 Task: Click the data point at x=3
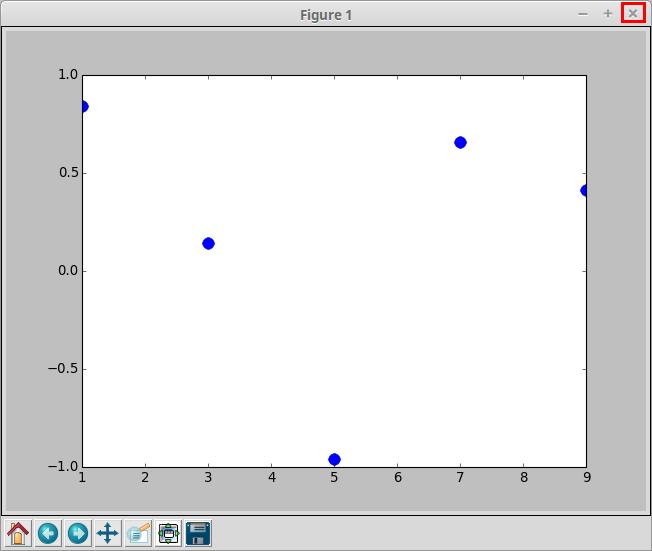coord(208,243)
